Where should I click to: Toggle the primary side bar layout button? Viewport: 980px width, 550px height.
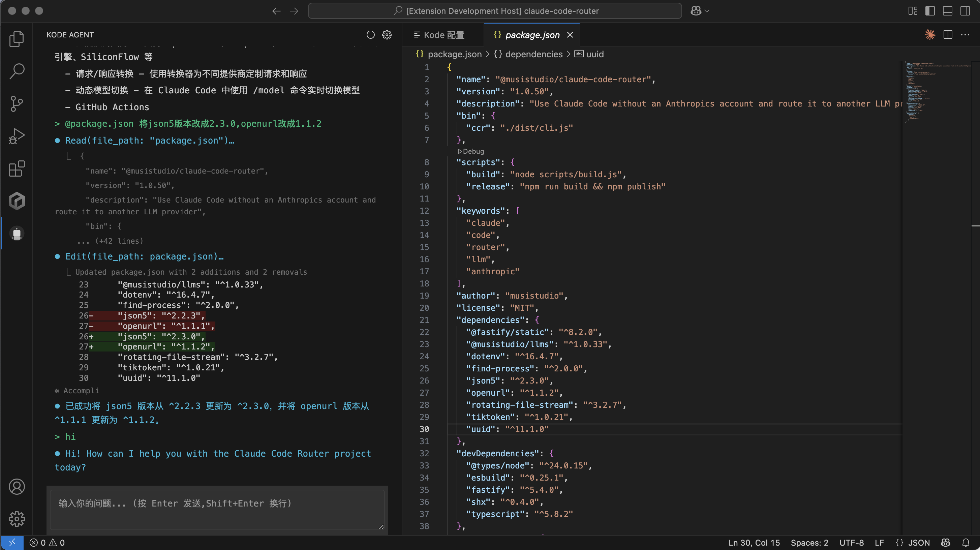coord(930,11)
